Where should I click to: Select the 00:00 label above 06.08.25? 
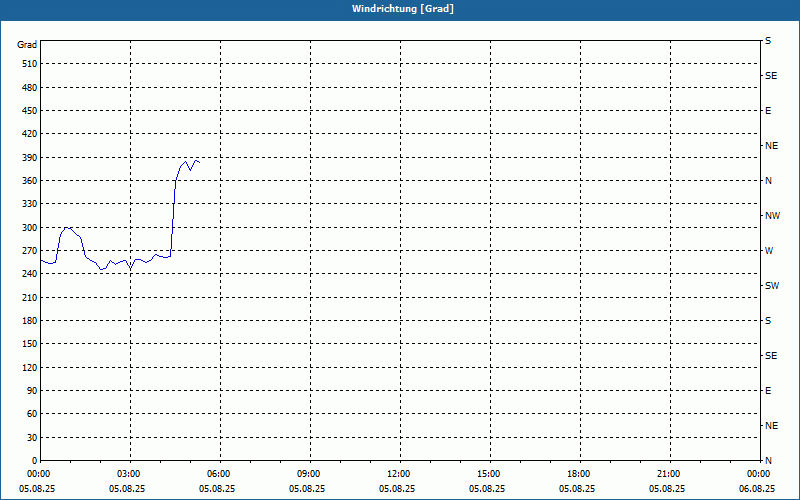coord(759,474)
